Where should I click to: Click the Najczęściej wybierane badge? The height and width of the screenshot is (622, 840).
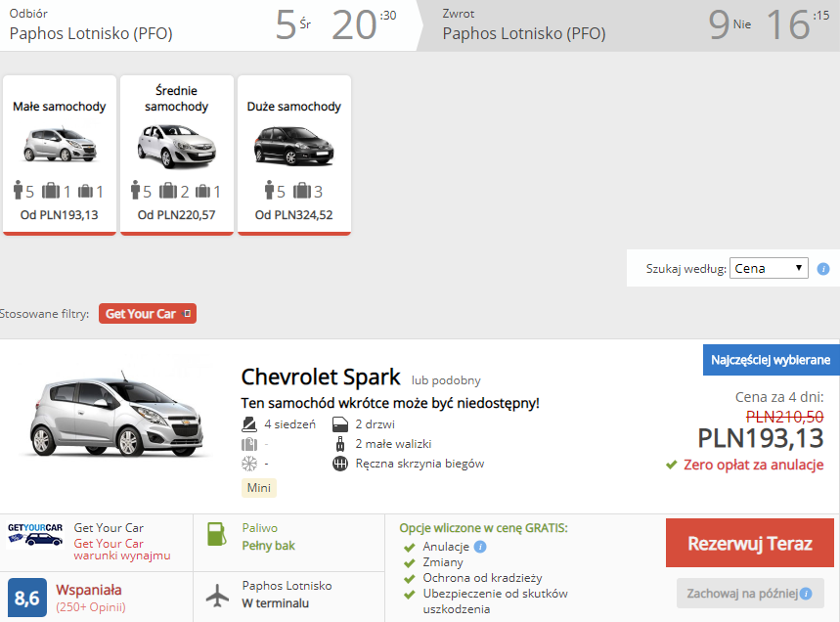[x=771, y=360]
